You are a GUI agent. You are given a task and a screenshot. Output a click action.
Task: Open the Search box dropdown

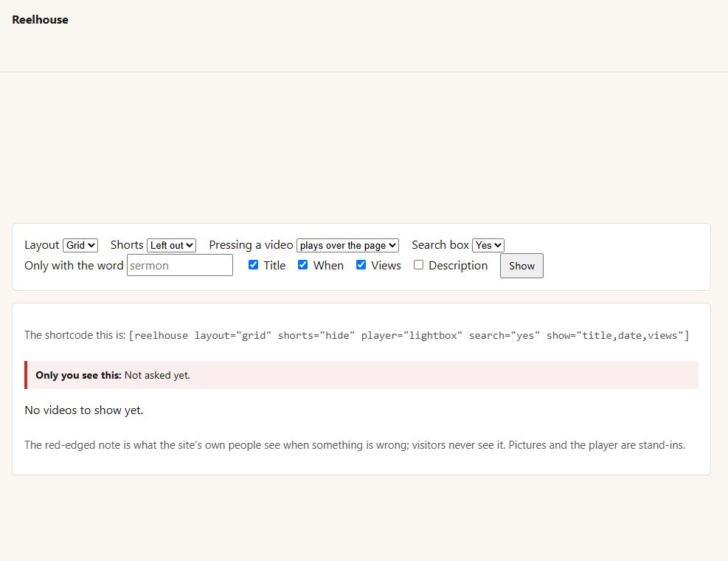coord(488,245)
